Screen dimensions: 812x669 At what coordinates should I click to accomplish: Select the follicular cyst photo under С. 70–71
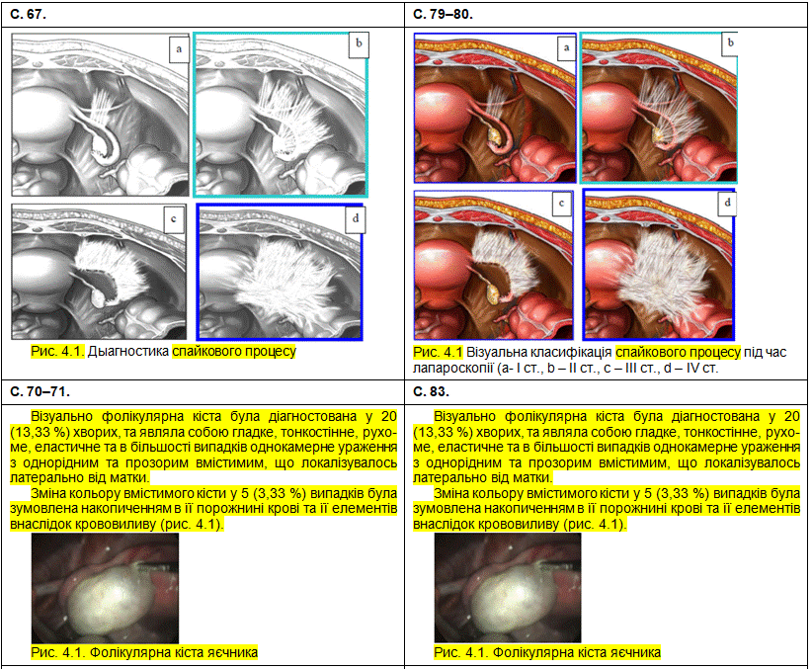coord(105,588)
